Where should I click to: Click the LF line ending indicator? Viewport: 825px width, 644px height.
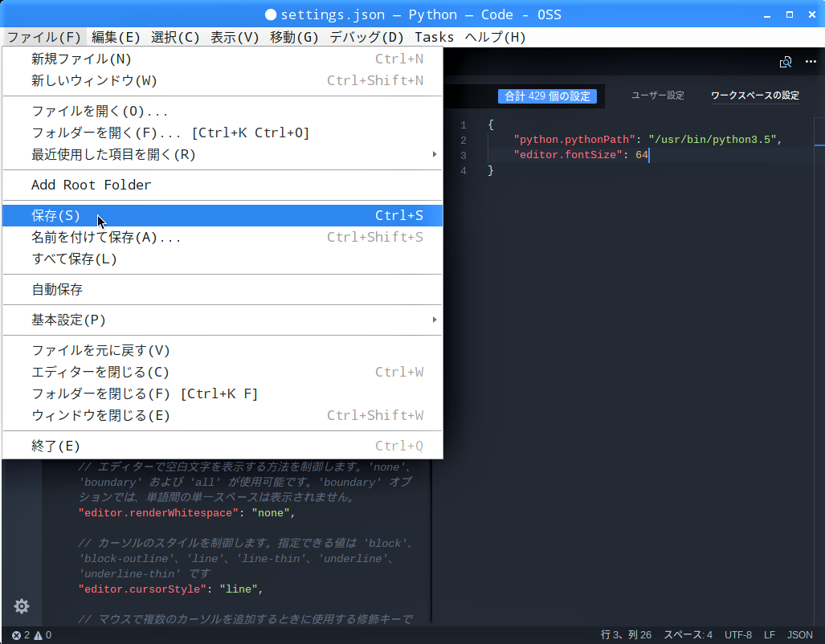pyautogui.click(x=770, y=635)
